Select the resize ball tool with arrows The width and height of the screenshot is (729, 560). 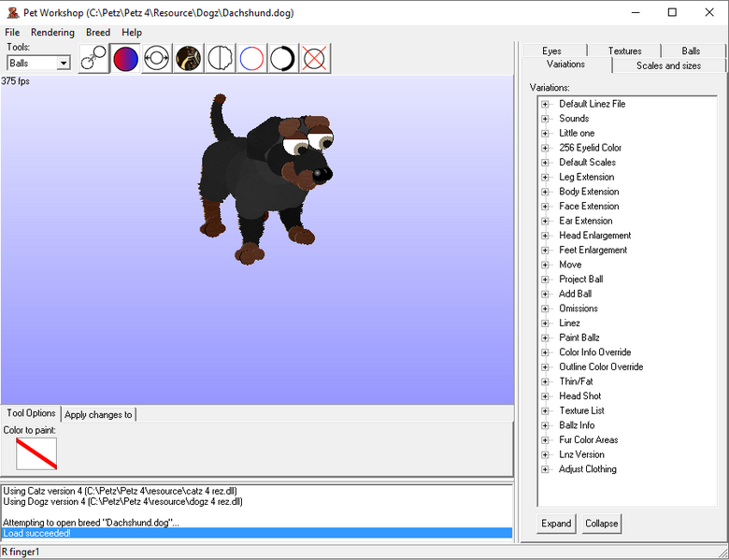click(x=157, y=59)
